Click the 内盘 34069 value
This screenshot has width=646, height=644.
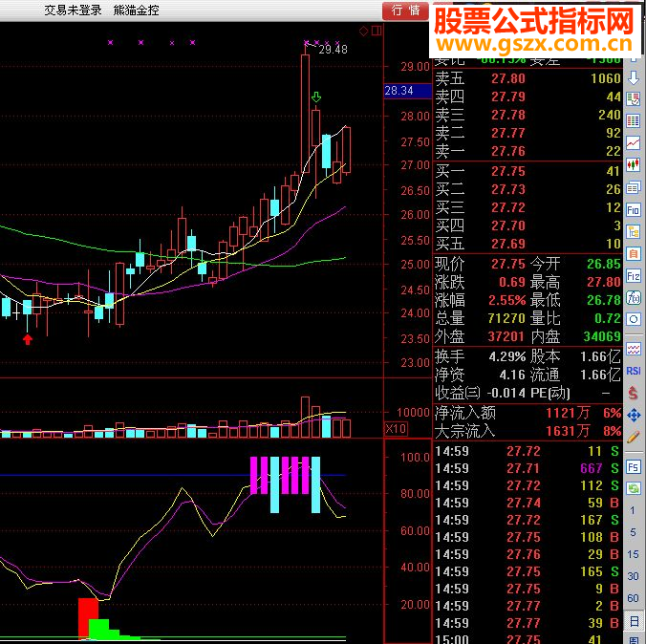coord(602,336)
